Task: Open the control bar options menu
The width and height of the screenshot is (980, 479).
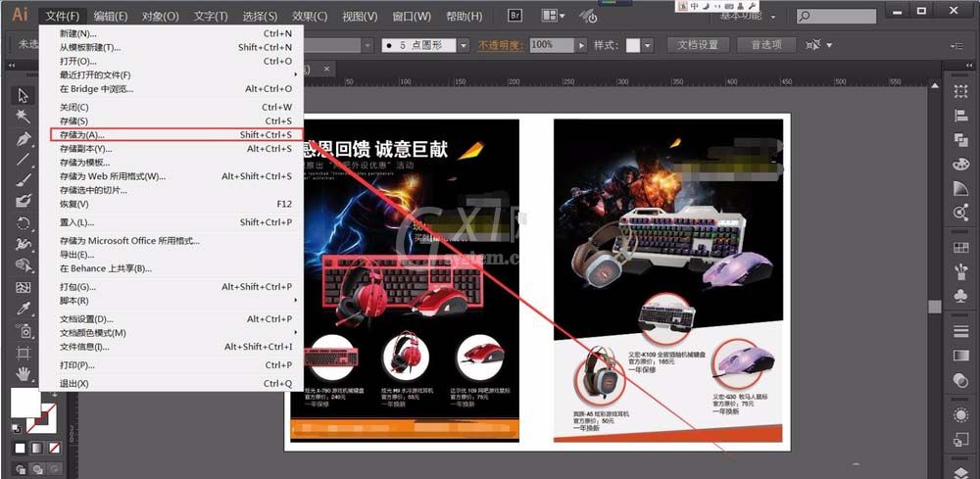Action: pyautogui.click(x=956, y=46)
